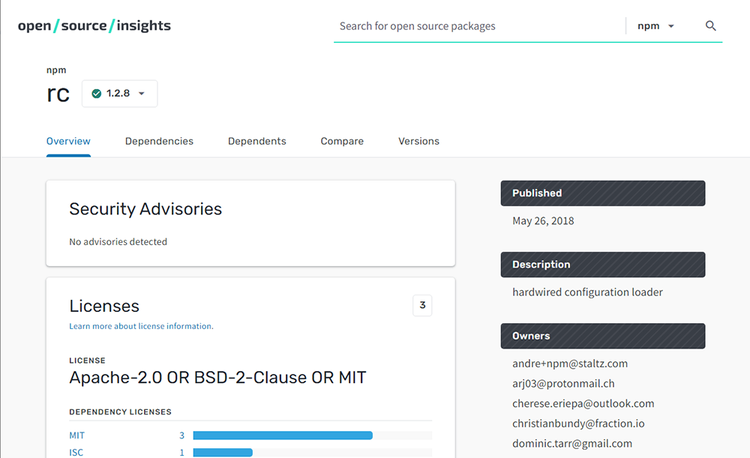Click No advisories detected text
Viewport: 750px width, 458px height.
click(118, 242)
